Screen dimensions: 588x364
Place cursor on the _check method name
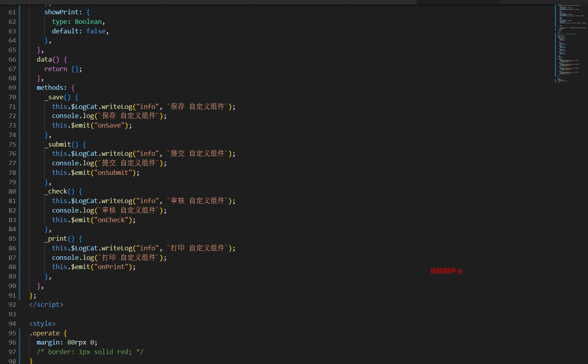56,192
